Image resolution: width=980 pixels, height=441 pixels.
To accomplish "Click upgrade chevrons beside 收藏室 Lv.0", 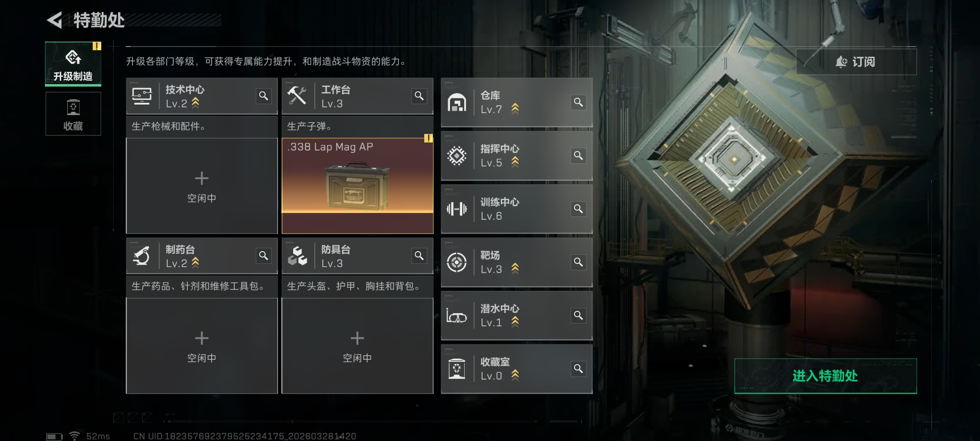I will (515, 375).
